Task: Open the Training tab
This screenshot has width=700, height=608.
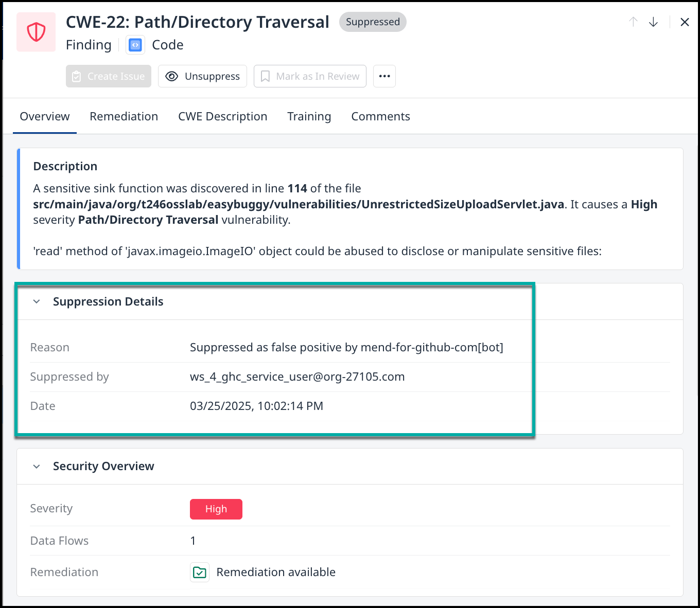Action: pos(309,117)
